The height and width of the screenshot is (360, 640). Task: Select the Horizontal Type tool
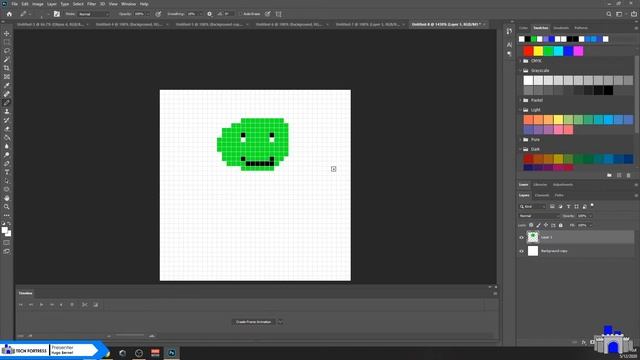click(7, 172)
